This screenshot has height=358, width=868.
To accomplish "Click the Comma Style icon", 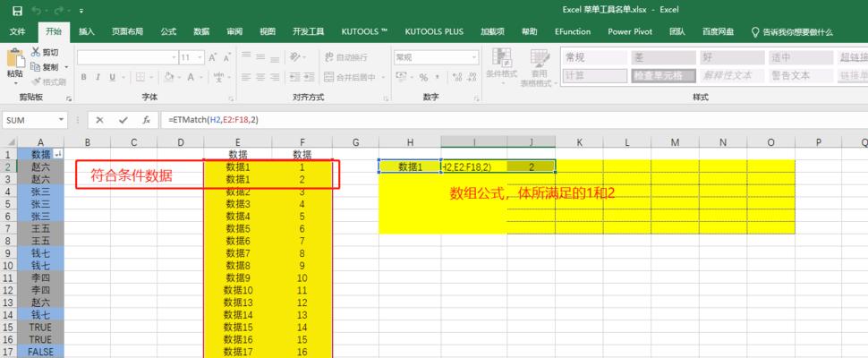I will tap(438, 77).
